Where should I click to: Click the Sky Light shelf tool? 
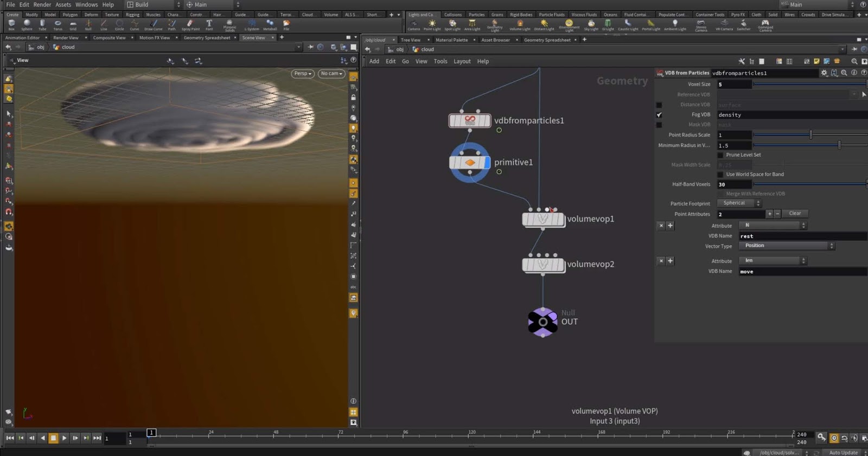(591, 24)
